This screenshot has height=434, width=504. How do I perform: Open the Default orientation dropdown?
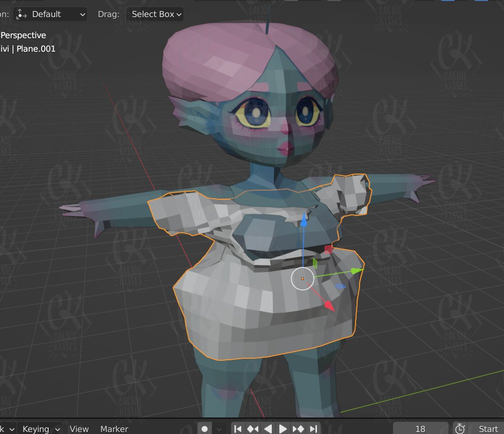pos(51,14)
